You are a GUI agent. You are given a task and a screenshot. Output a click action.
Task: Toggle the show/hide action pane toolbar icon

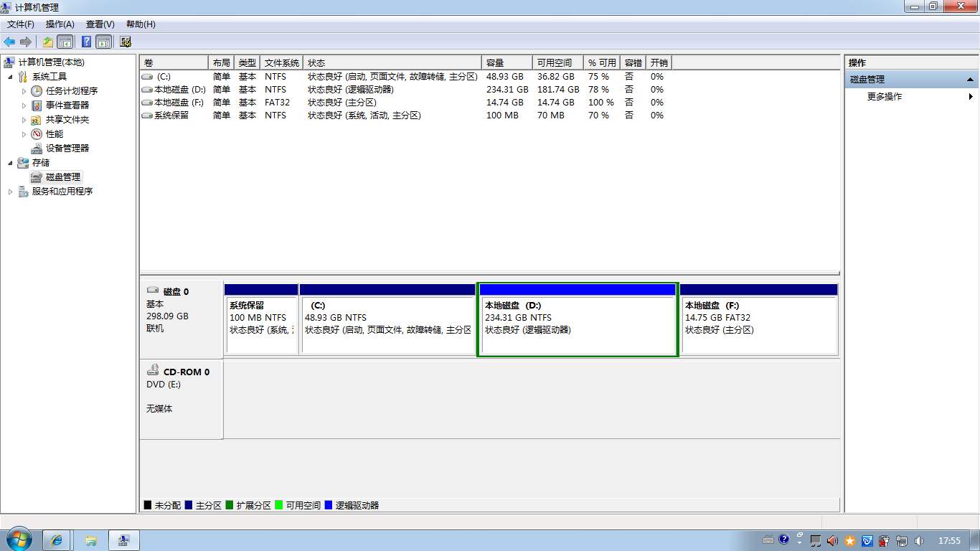point(104,42)
